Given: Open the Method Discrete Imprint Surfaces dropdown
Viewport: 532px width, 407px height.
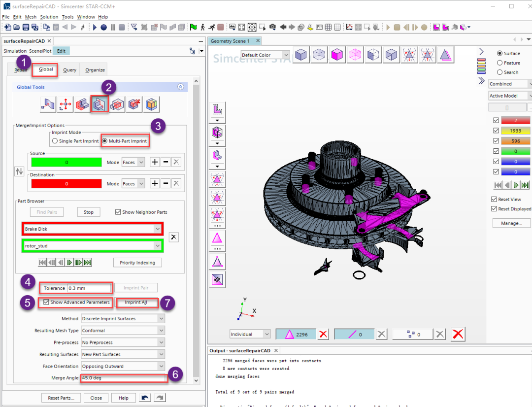Looking at the screenshot, I should (x=123, y=318).
